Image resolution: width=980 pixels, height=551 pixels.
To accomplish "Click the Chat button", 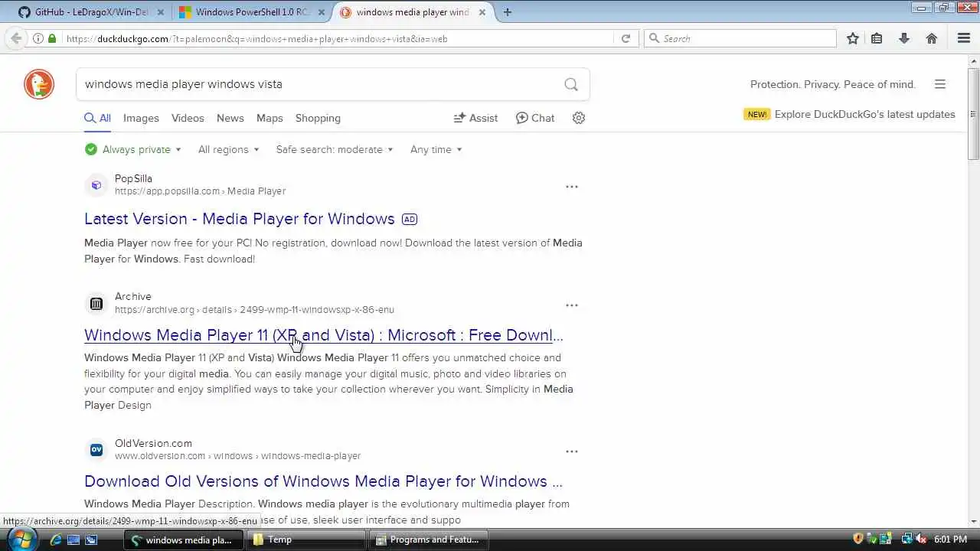I will coord(535,118).
